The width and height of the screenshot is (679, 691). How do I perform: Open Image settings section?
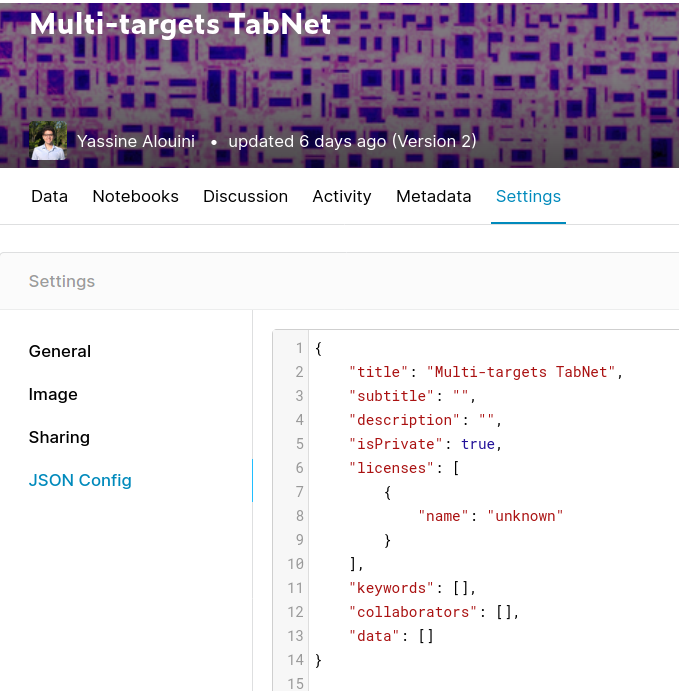[x=53, y=394]
